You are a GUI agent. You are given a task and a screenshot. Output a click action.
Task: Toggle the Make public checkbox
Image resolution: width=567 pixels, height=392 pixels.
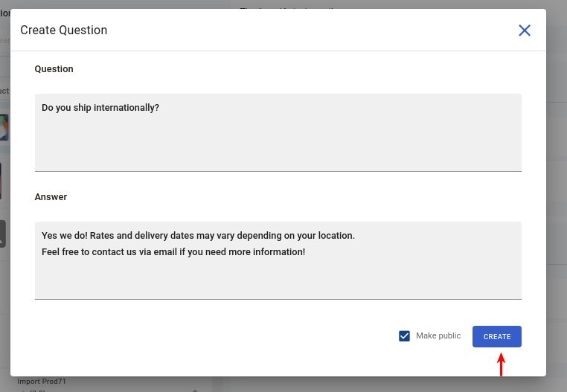pyautogui.click(x=404, y=336)
